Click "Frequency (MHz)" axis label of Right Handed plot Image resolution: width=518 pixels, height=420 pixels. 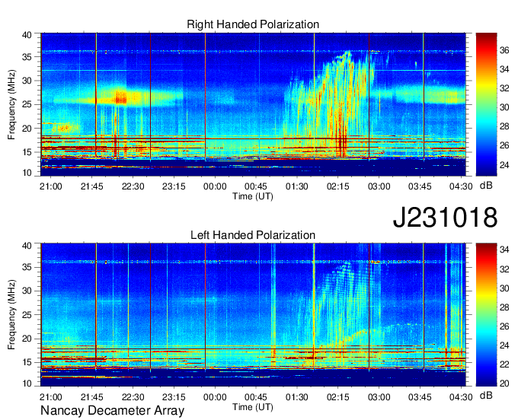coord(11,104)
